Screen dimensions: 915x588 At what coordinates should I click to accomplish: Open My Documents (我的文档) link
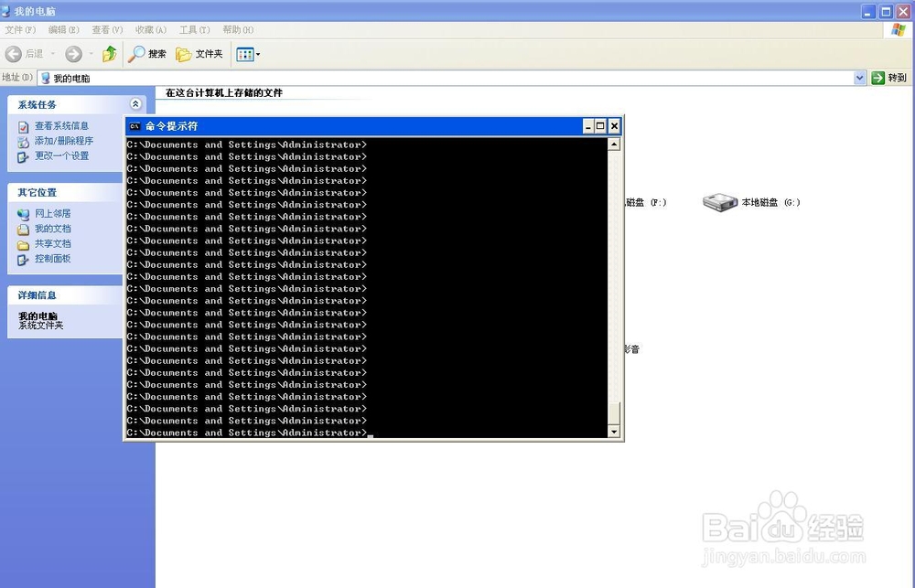(x=52, y=229)
